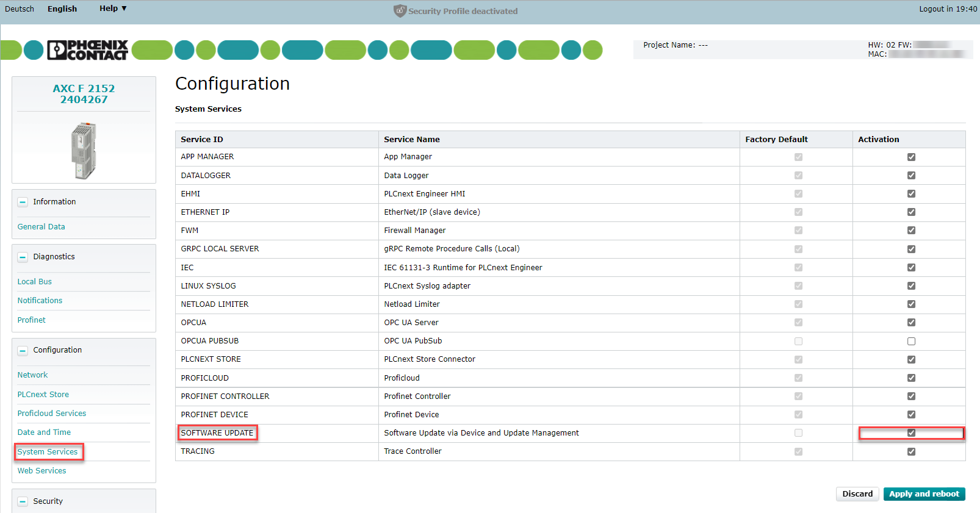Collapse the Diagnostics section

pyautogui.click(x=23, y=257)
